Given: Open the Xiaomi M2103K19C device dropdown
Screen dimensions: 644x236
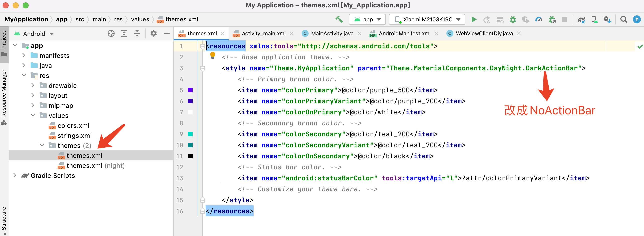Looking at the screenshot, I should click(427, 19).
